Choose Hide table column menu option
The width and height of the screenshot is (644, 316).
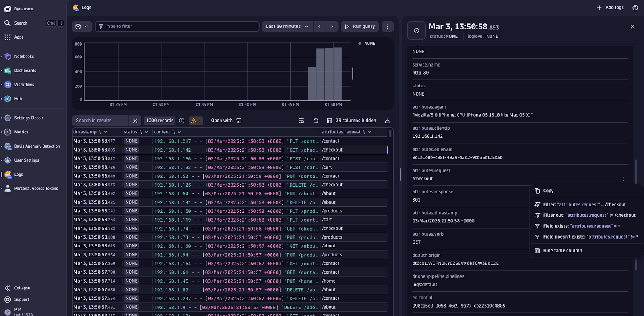pyautogui.click(x=562, y=251)
